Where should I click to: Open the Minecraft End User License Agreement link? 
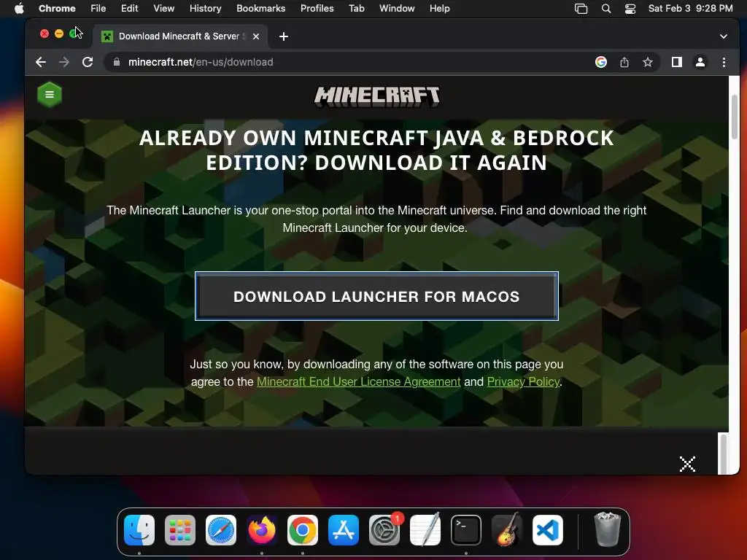click(x=359, y=382)
